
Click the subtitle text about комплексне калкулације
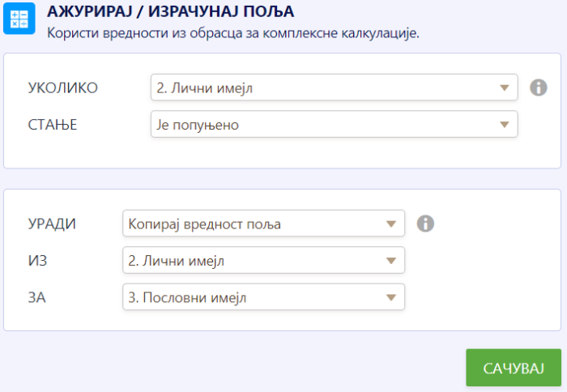point(233,33)
